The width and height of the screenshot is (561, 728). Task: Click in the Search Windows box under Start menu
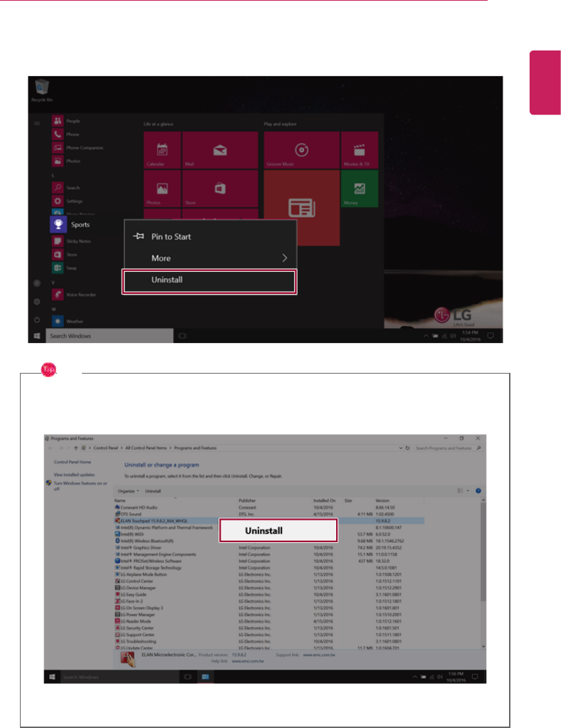[110, 336]
